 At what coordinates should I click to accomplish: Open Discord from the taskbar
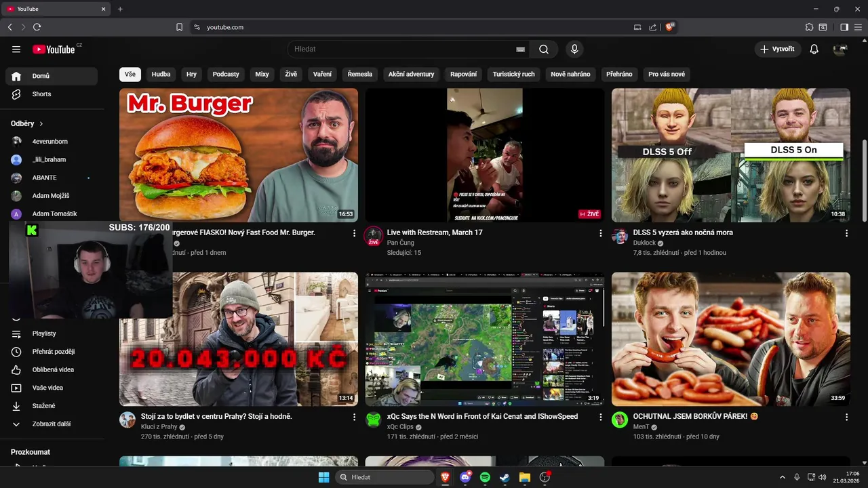click(x=465, y=477)
